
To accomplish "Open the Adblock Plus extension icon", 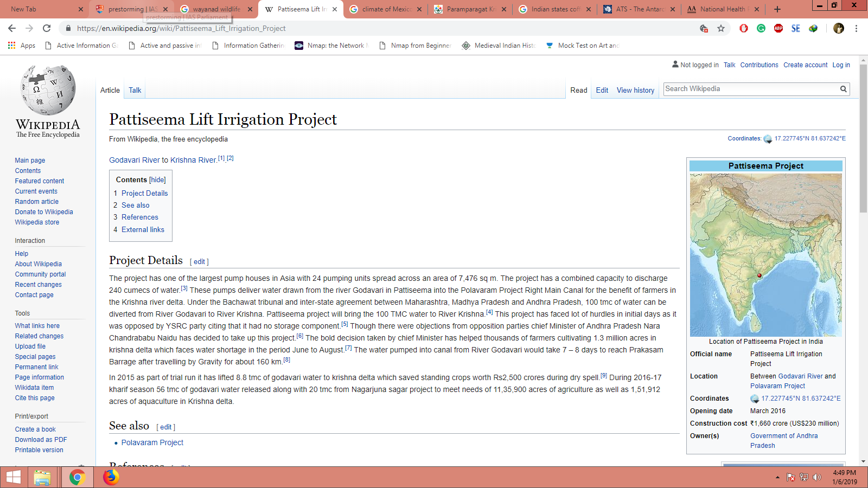I will click(778, 28).
